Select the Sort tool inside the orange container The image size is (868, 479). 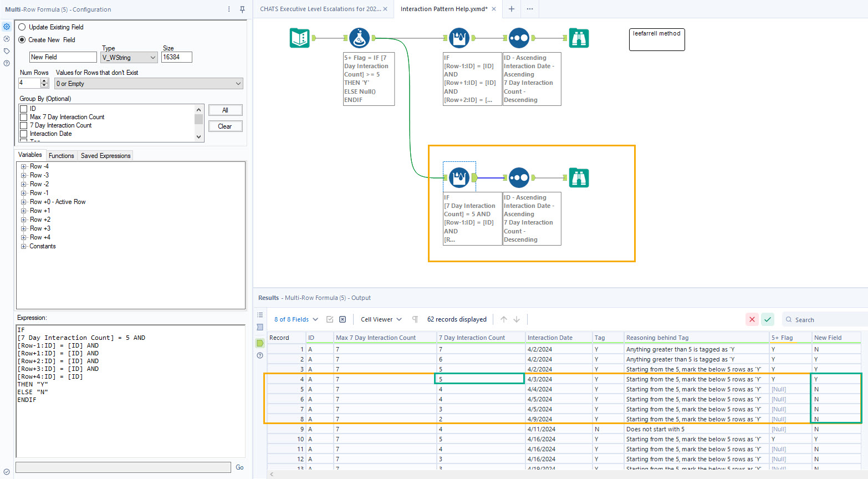point(519,177)
